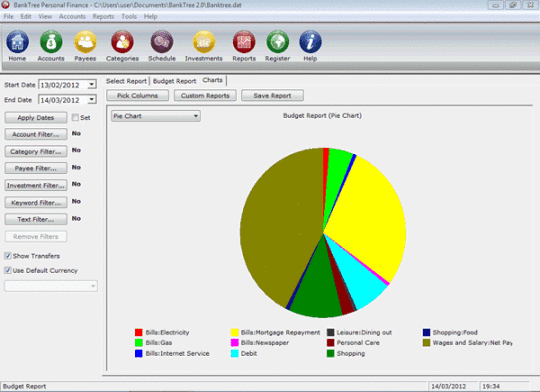The image size is (540, 392).
Task: Click the dark green Shopping swatch
Action: point(331,353)
